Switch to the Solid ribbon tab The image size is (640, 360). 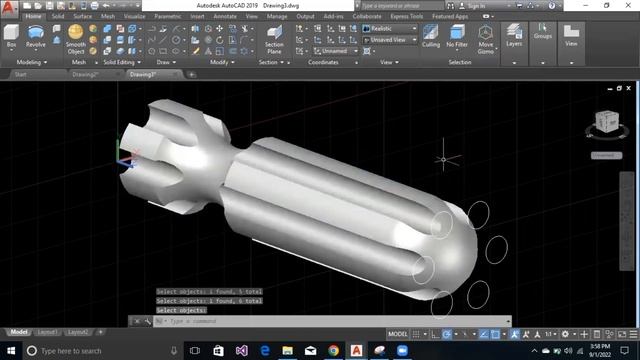[58, 16]
